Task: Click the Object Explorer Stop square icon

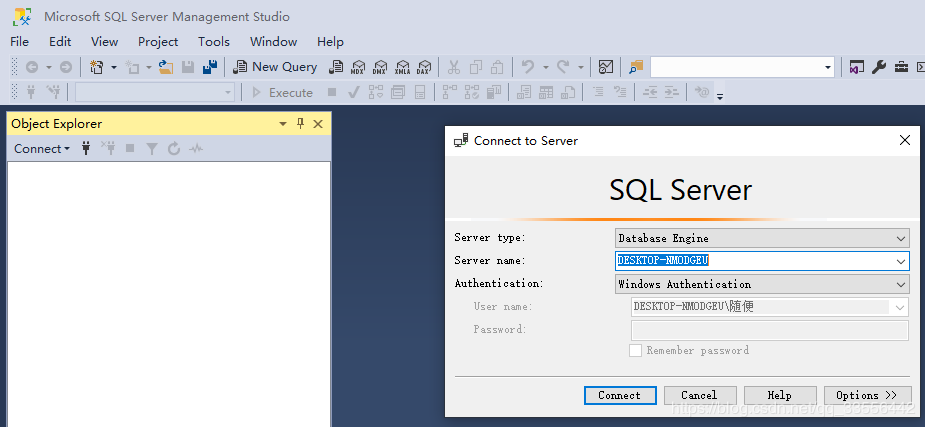Action: point(130,149)
